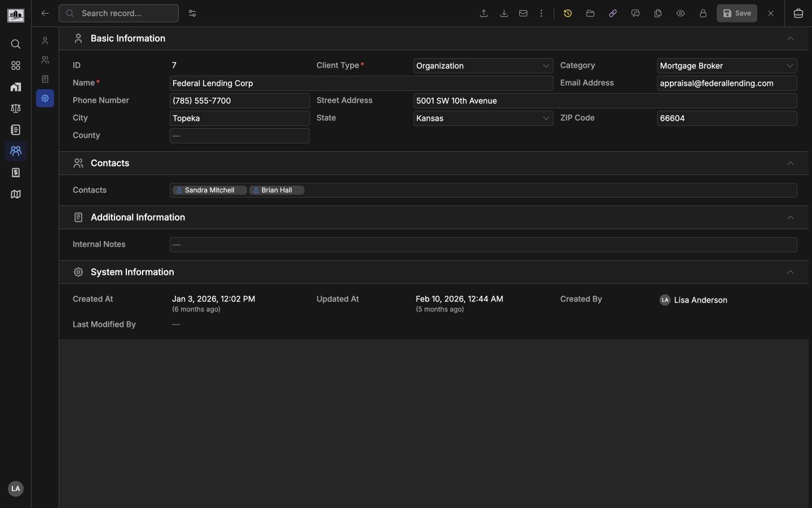Open the State dropdown
The width and height of the screenshot is (812, 508).
(483, 119)
